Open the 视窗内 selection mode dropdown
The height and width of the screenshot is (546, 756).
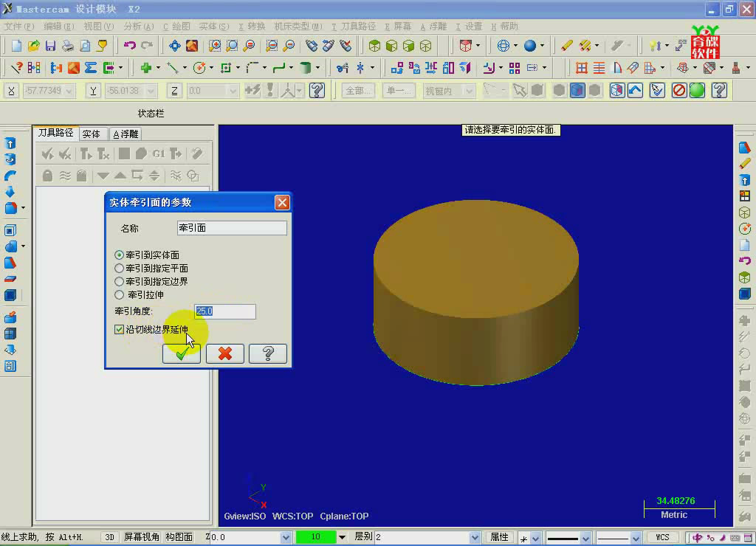[x=469, y=91]
